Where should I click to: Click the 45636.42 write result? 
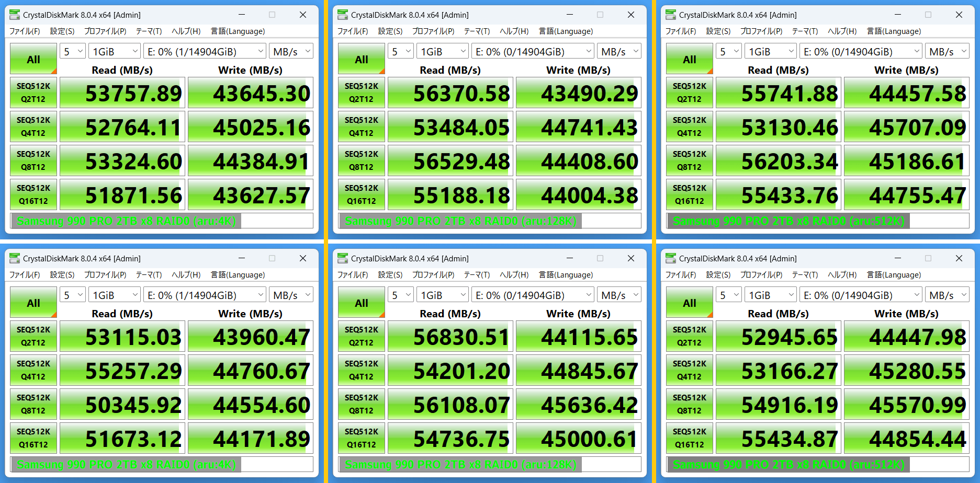coord(579,404)
